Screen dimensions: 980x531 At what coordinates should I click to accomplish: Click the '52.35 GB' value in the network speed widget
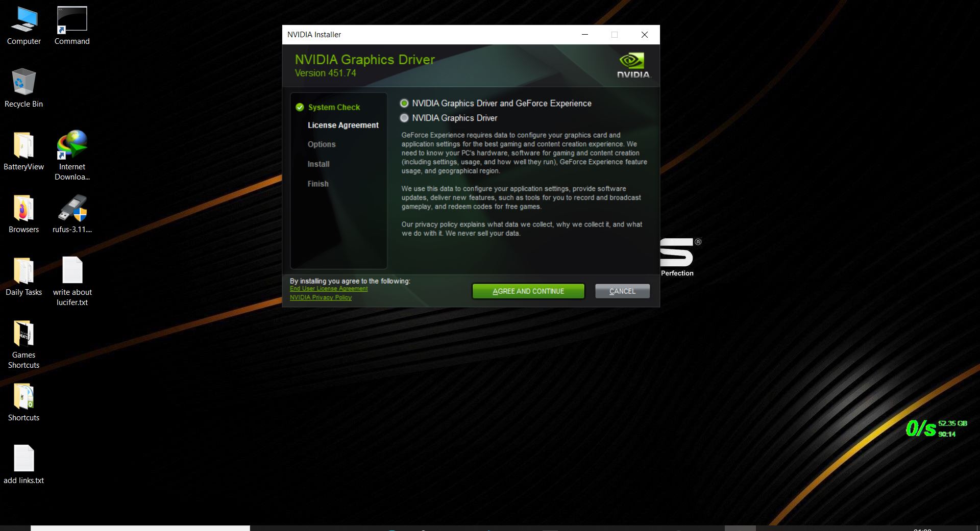tap(952, 423)
